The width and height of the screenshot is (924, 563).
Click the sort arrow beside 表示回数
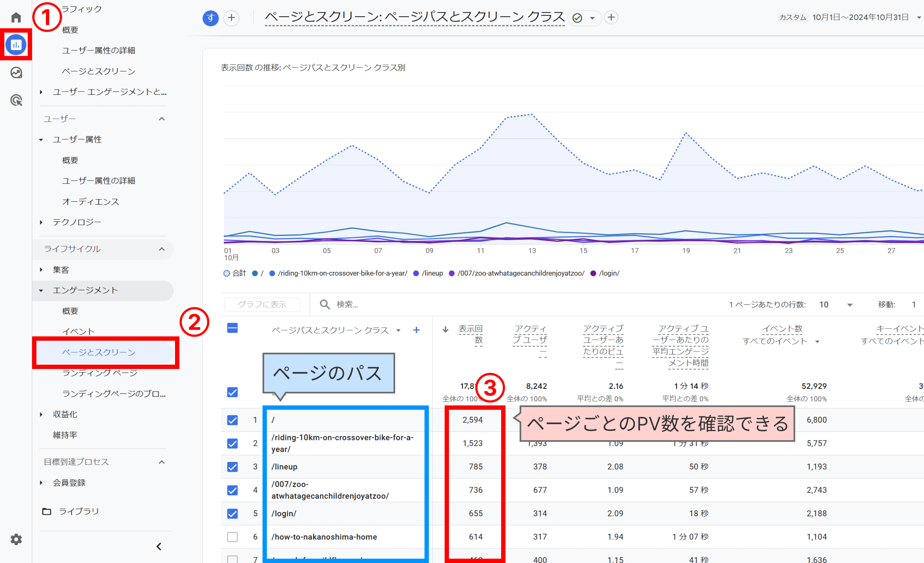(x=445, y=329)
